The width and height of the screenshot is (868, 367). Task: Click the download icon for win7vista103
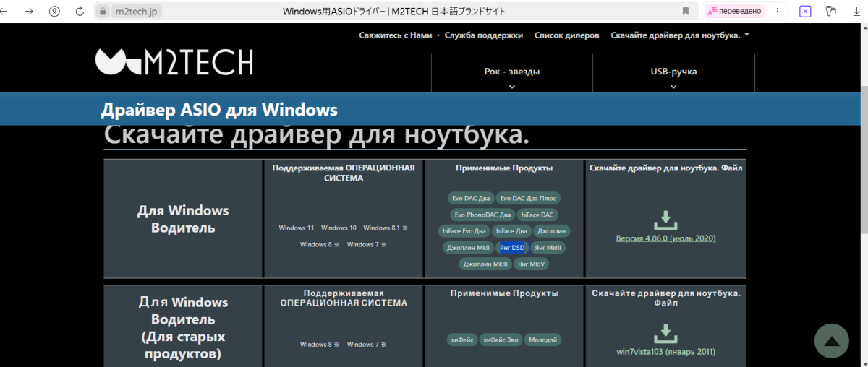pyautogui.click(x=665, y=333)
